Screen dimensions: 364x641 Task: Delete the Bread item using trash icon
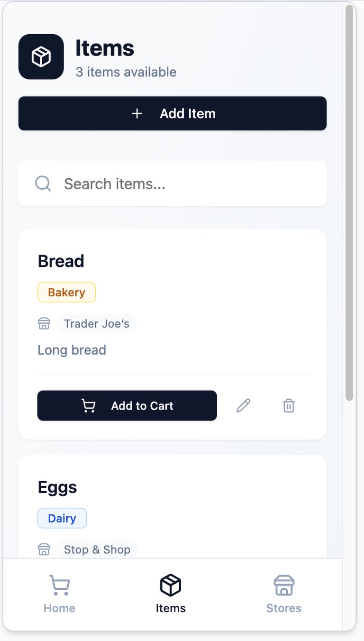click(289, 406)
